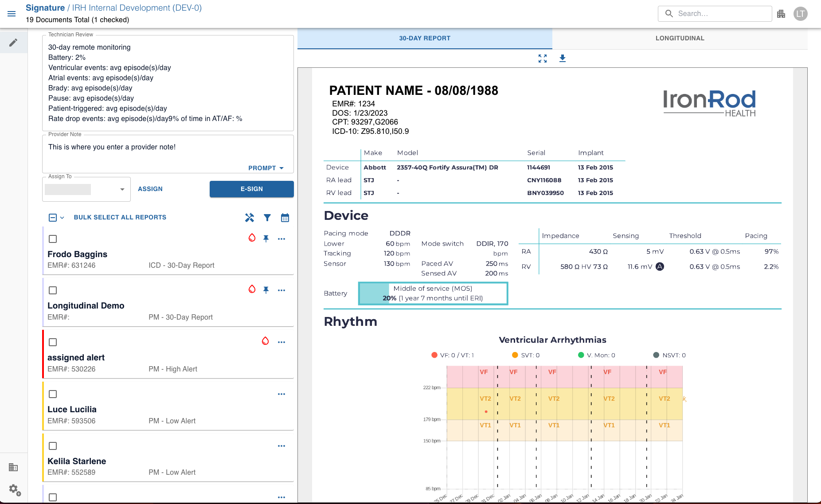
Task: Click the E-SIGN button
Action: pyautogui.click(x=252, y=189)
